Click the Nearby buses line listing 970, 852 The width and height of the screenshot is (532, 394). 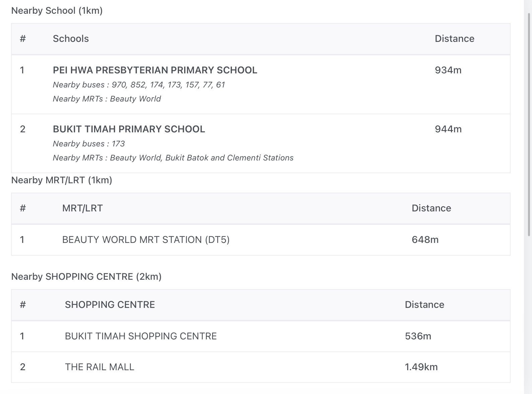(x=139, y=85)
